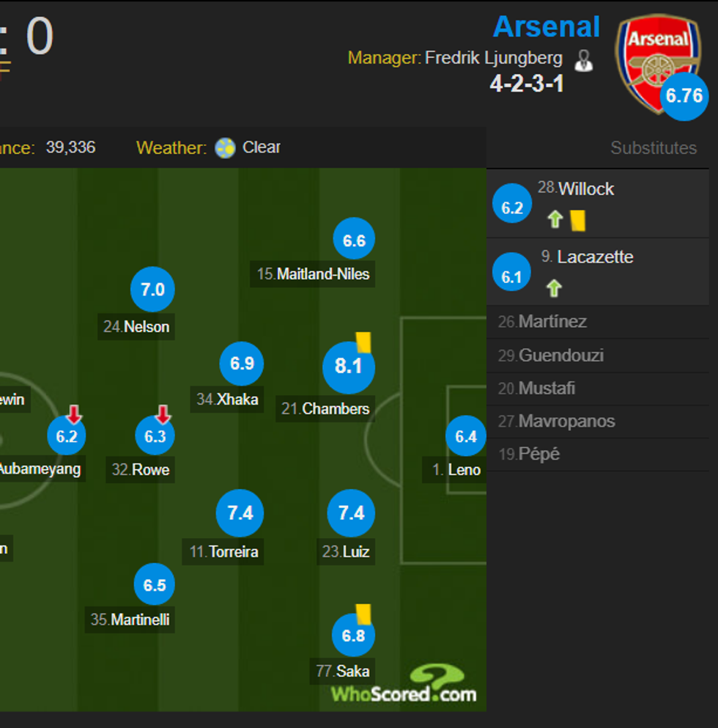Select Chambers' 8.1 rating bubble

tap(348, 366)
